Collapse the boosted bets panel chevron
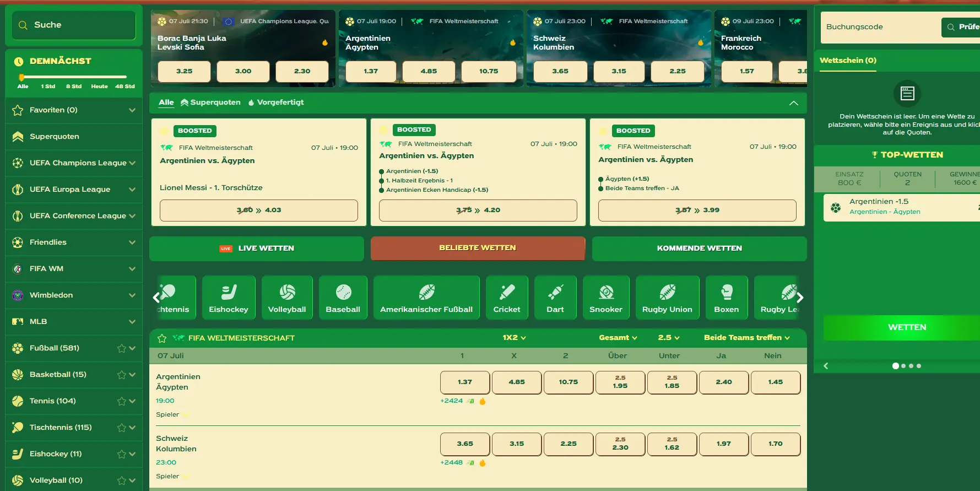The height and width of the screenshot is (491, 980). tap(794, 103)
